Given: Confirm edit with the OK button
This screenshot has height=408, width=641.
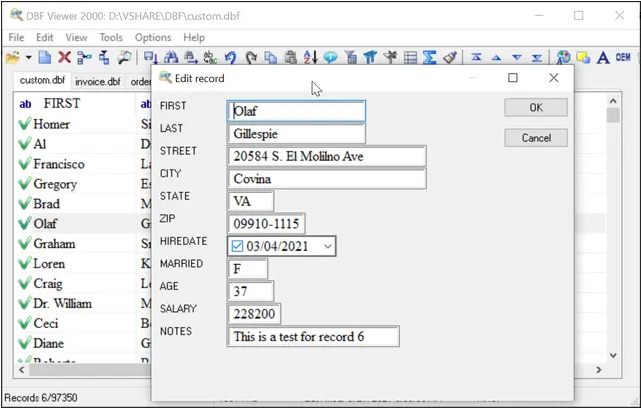Looking at the screenshot, I should (536, 108).
